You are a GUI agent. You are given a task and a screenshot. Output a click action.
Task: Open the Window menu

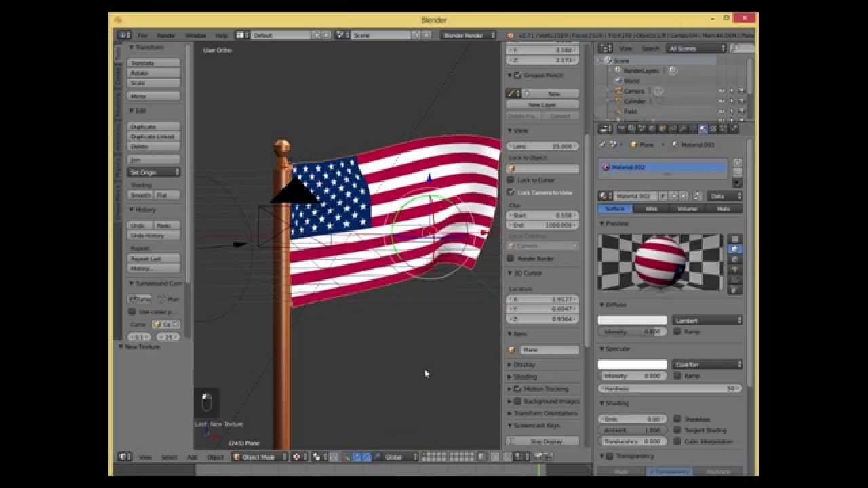pos(195,35)
